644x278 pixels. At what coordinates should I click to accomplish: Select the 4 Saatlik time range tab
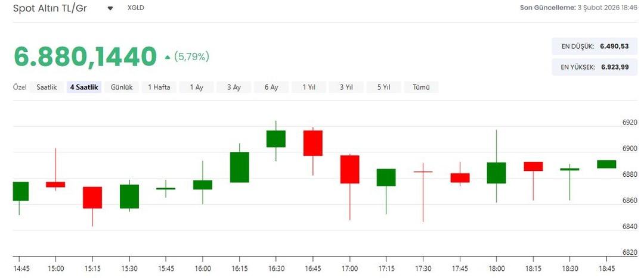click(x=84, y=88)
